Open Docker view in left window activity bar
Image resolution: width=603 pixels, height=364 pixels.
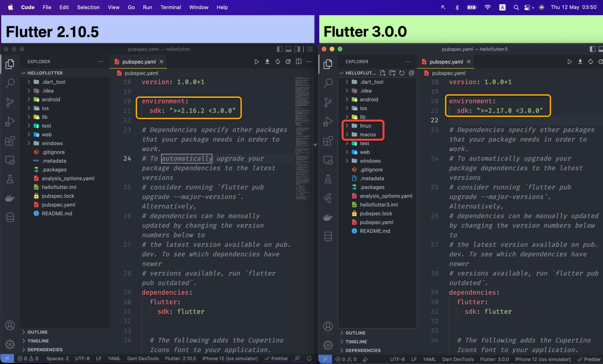(x=10, y=198)
